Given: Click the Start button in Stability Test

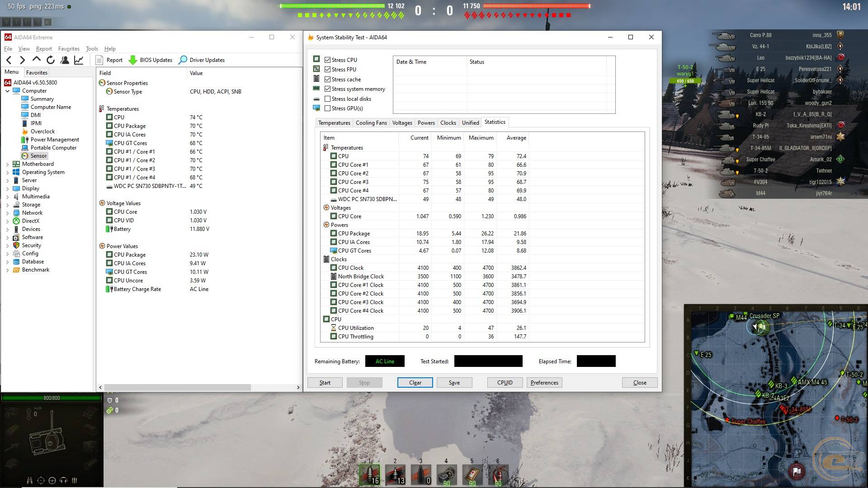Looking at the screenshot, I should pyautogui.click(x=325, y=383).
